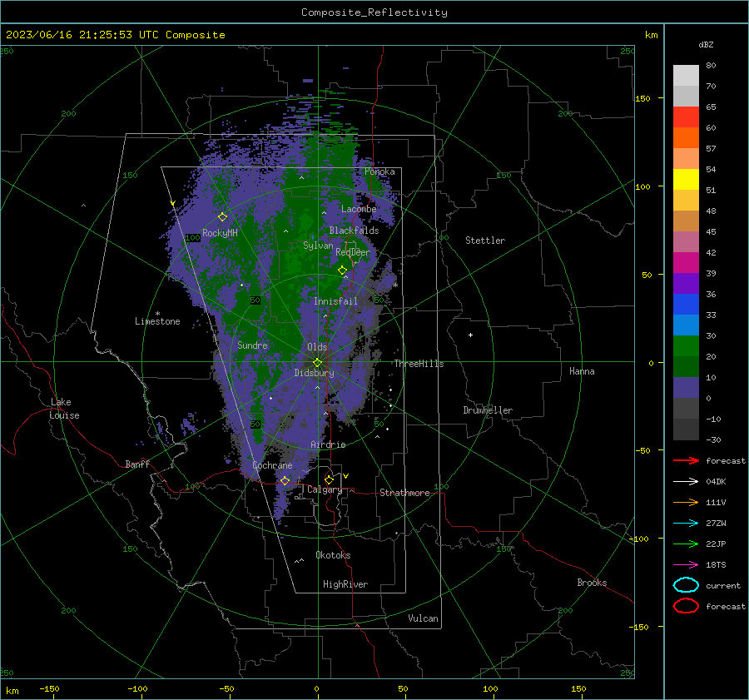Click the 18TS legend label text

point(716,565)
